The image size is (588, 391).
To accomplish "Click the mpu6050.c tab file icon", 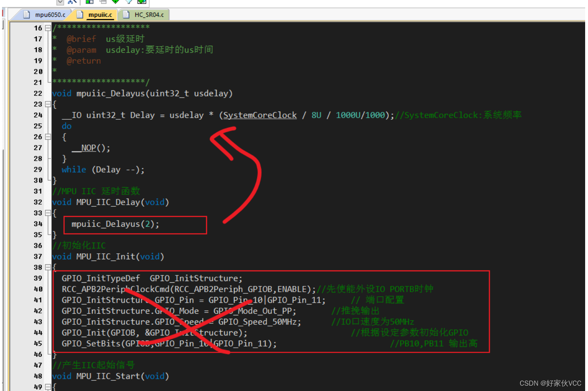I will [x=27, y=15].
